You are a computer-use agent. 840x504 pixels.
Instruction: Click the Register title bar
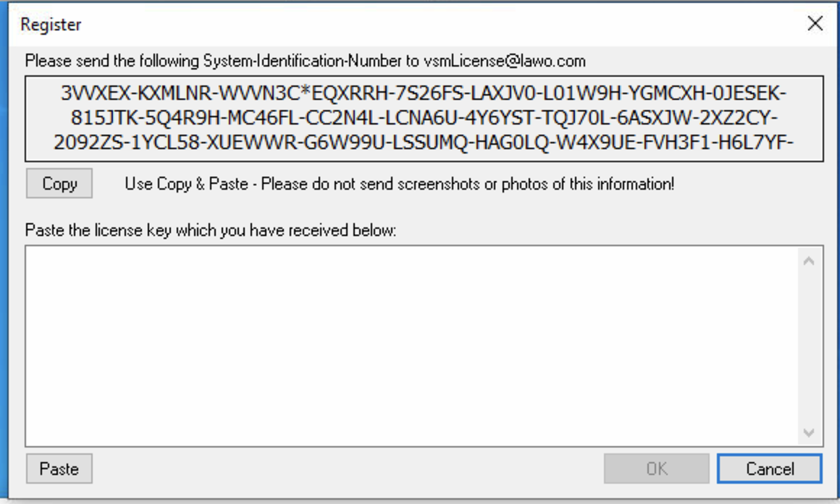click(362, 24)
